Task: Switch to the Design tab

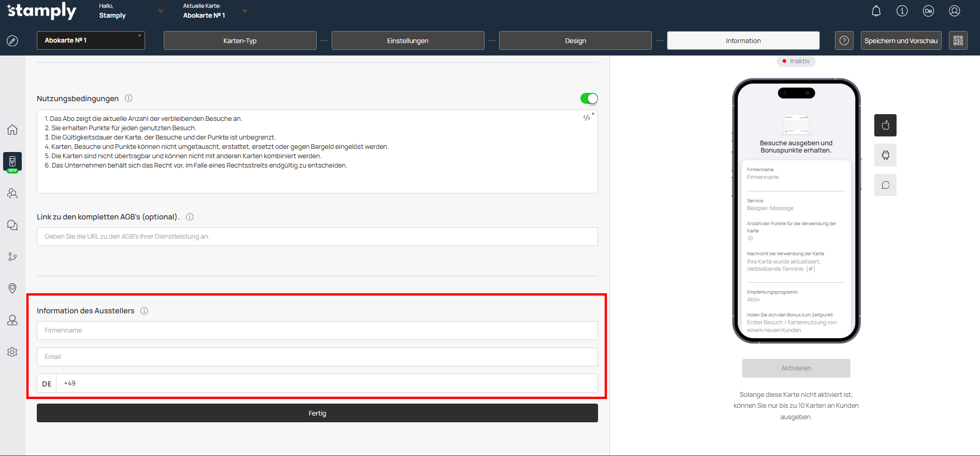Action: 575,40
